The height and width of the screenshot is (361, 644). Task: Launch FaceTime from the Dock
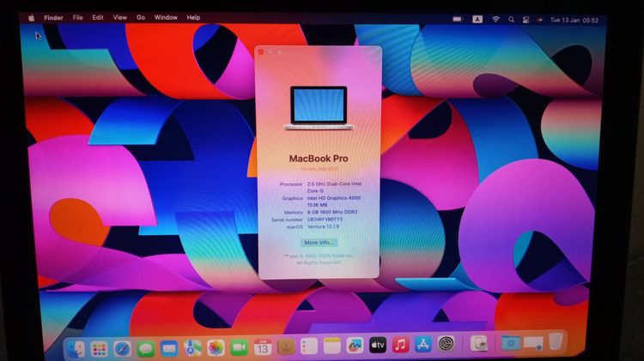(239, 348)
